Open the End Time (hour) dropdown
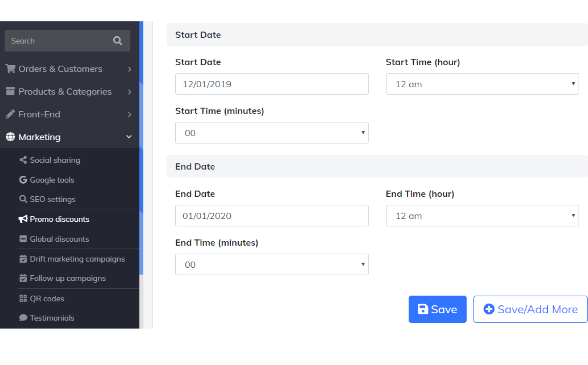The image size is (588, 365). tap(482, 216)
